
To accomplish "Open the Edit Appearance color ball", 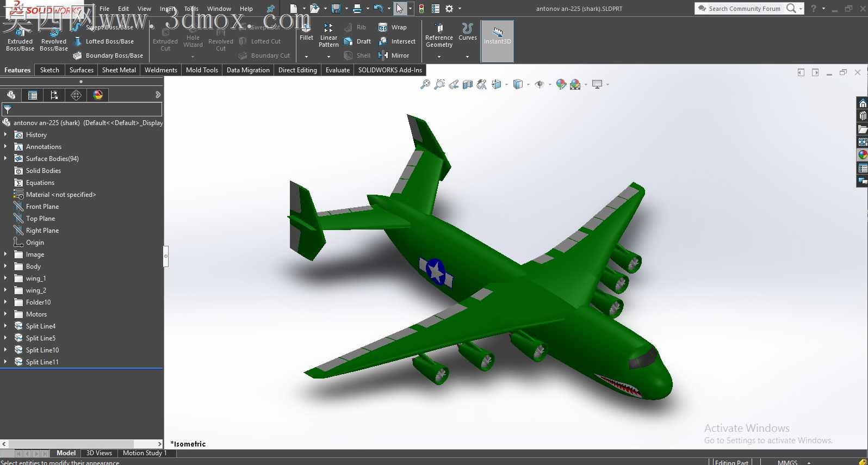I will 561,84.
